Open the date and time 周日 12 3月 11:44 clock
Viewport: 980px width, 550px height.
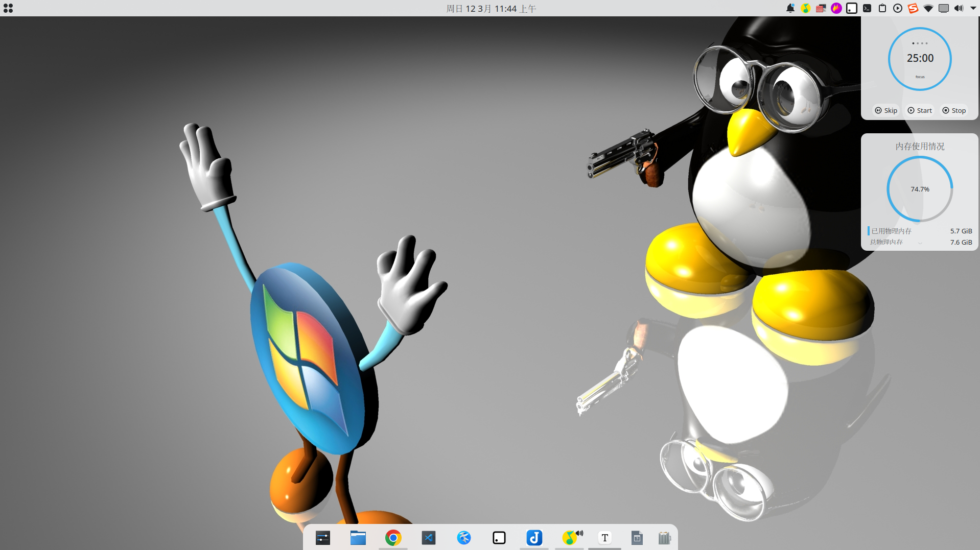pyautogui.click(x=491, y=8)
